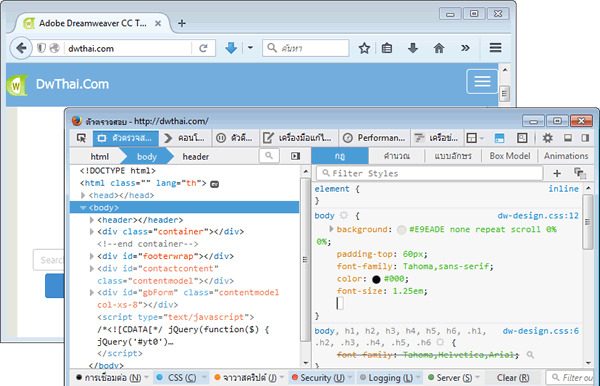Open the Firefox hamburger menu
This screenshot has height=386, width=600.
coord(496,48)
